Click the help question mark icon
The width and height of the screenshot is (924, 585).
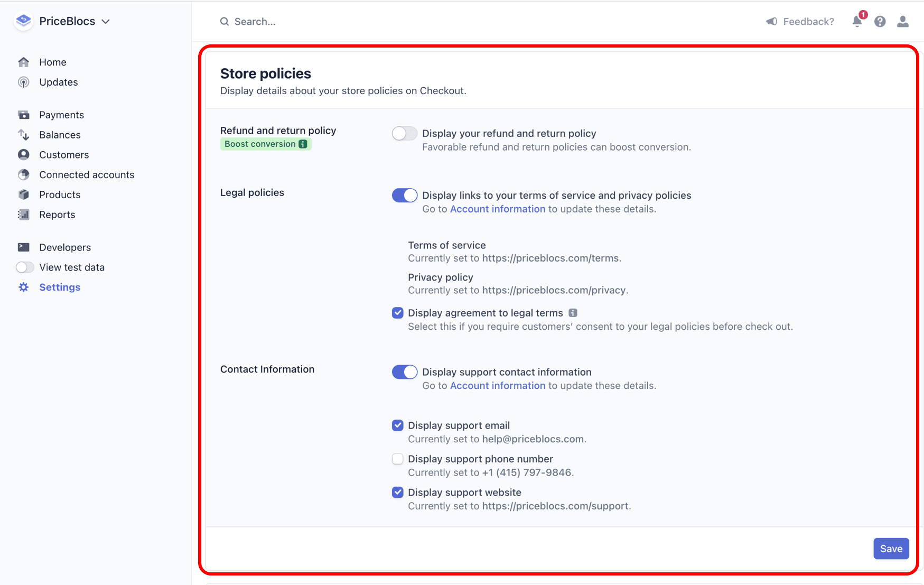[880, 21]
